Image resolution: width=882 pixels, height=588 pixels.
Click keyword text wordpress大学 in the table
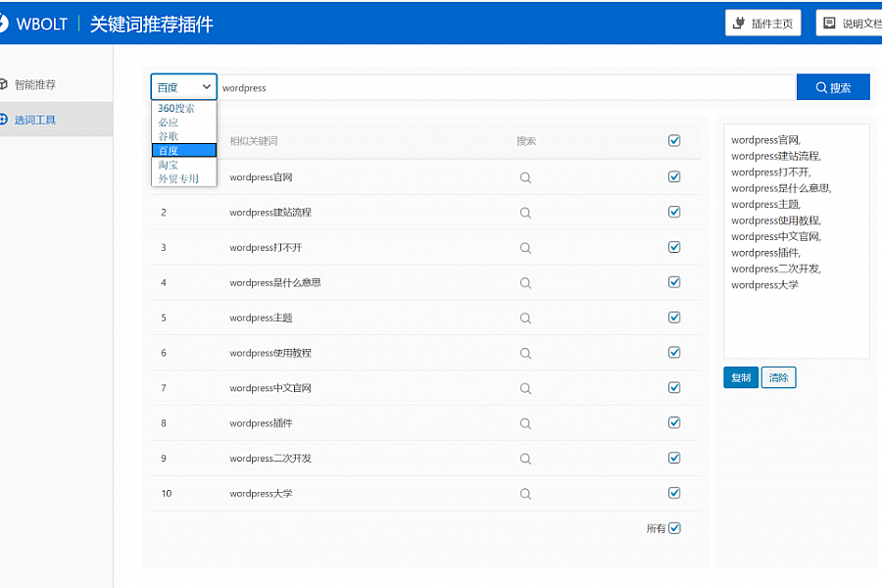point(261,494)
